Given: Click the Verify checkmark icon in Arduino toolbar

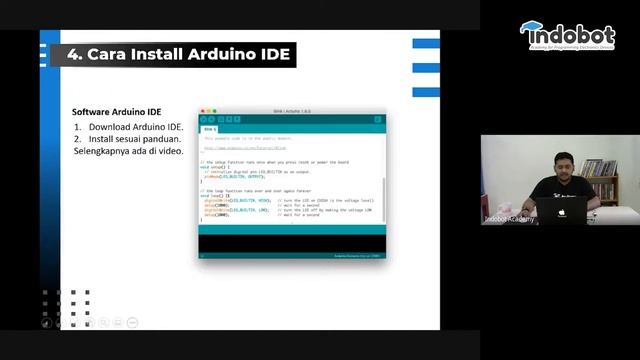Looking at the screenshot, I should tap(204, 120).
